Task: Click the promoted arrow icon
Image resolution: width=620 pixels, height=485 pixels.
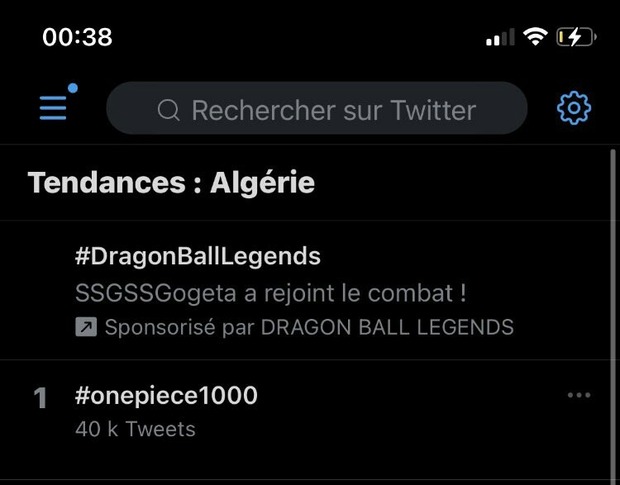Action: coord(86,327)
